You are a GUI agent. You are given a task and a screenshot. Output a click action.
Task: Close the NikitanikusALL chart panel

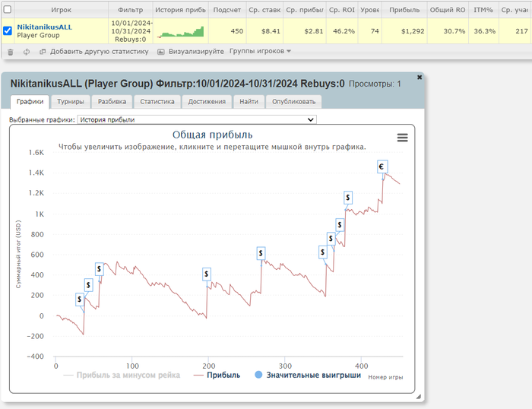[420, 77]
